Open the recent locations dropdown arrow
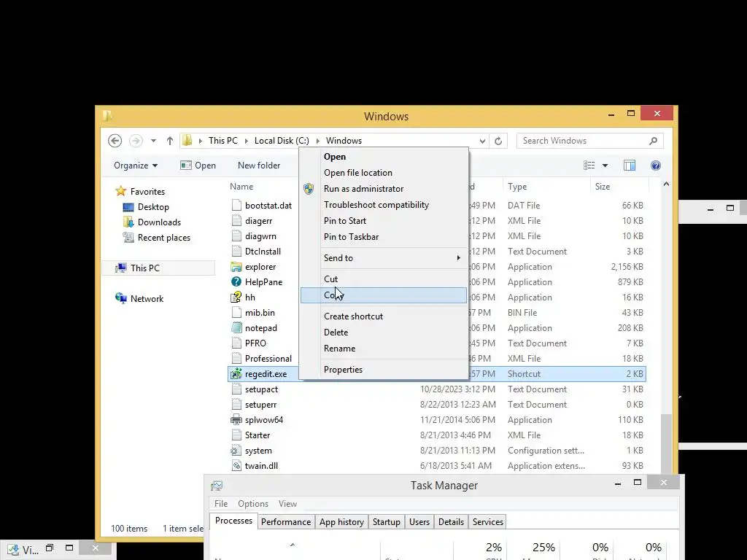747x560 pixels. tap(153, 141)
